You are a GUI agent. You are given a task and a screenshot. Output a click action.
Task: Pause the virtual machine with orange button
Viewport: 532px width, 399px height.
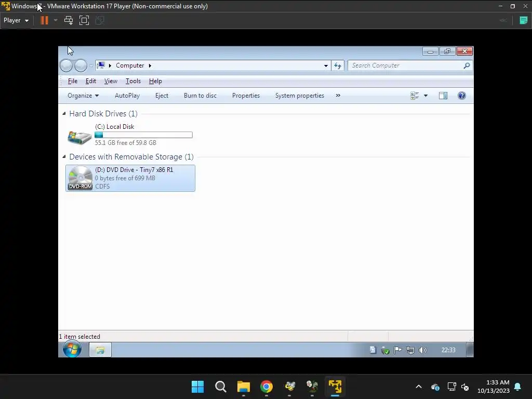tap(44, 20)
